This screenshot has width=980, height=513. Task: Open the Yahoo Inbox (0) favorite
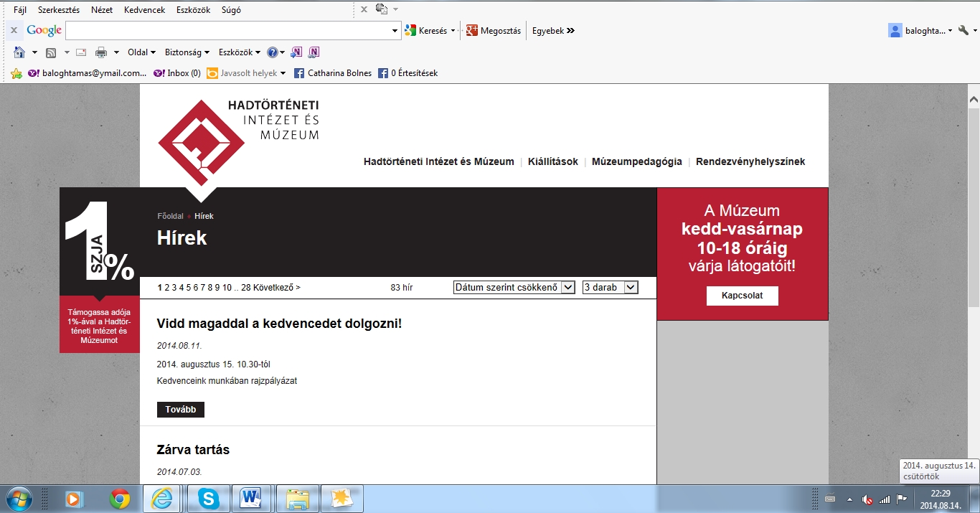[x=177, y=73]
